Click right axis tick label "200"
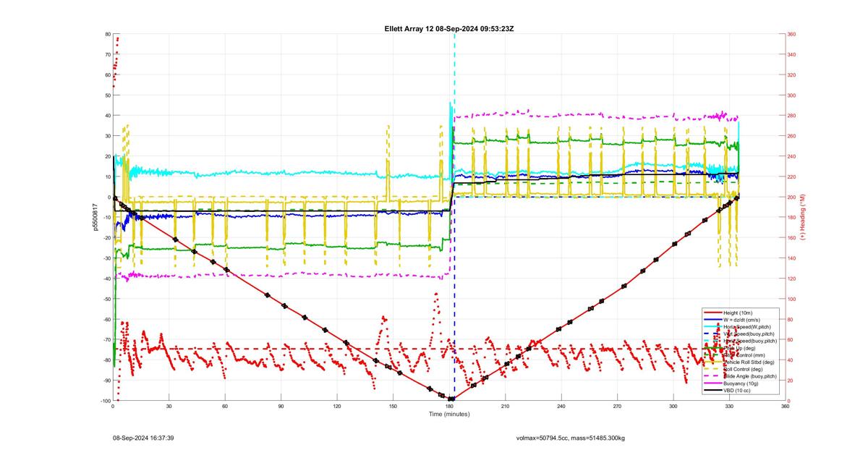The height and width of the screenshot is (450, 868). point(792,197)
